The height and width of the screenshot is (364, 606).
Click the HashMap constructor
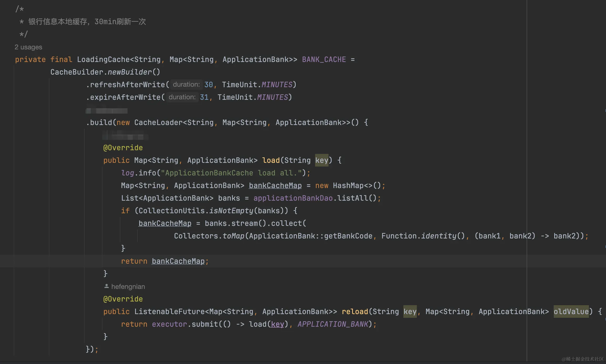(348, 185)
